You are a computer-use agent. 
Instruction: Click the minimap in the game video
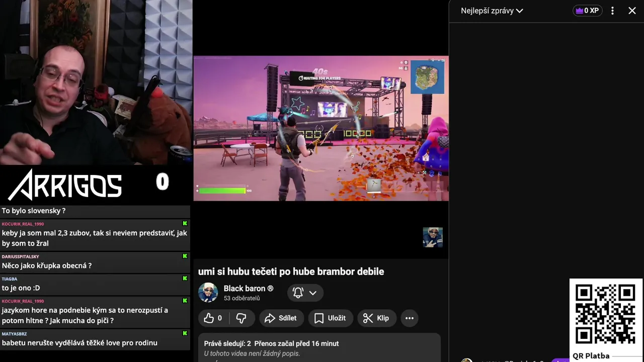(x=427, y=77)
